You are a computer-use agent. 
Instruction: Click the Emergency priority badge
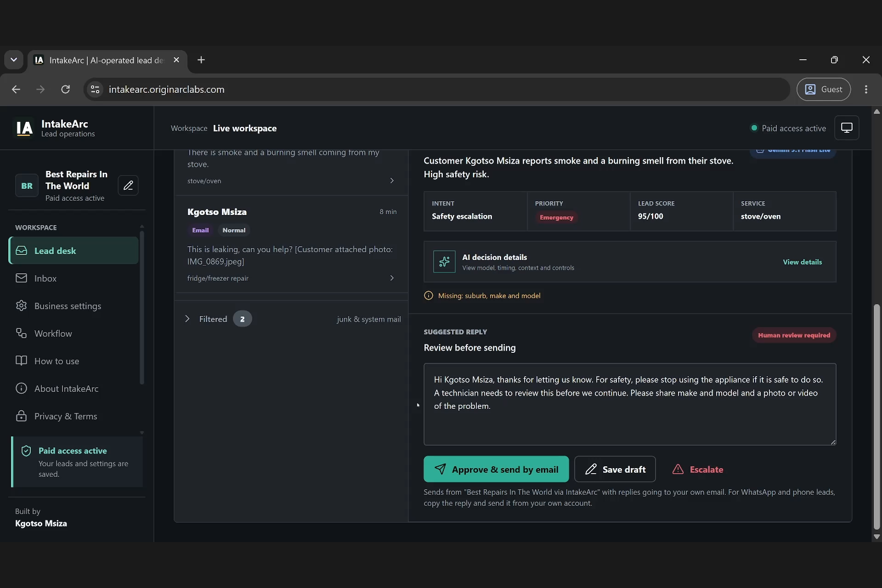pos(556,217)
